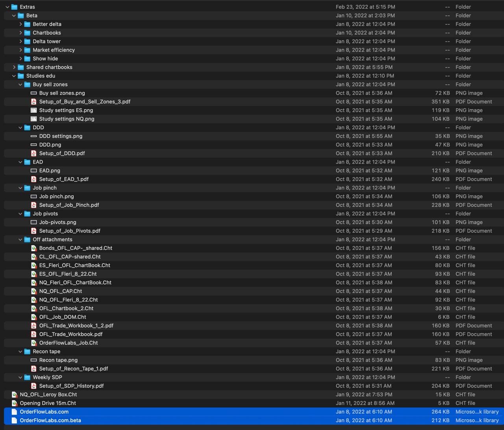Click the PDF icon for OFL_Trade_Workbook.pdf
This screenshot has width=504, height=430.
coord(33,334)
